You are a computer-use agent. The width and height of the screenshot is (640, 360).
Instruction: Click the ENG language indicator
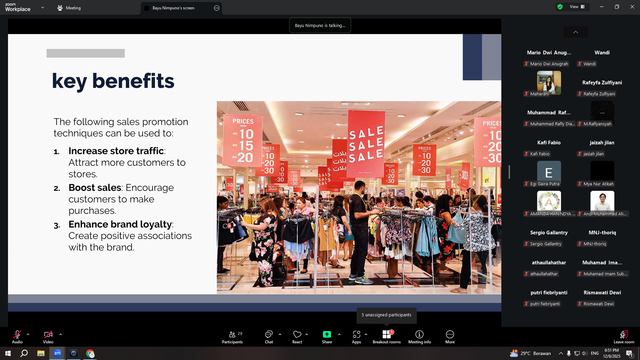coord(595,353)
